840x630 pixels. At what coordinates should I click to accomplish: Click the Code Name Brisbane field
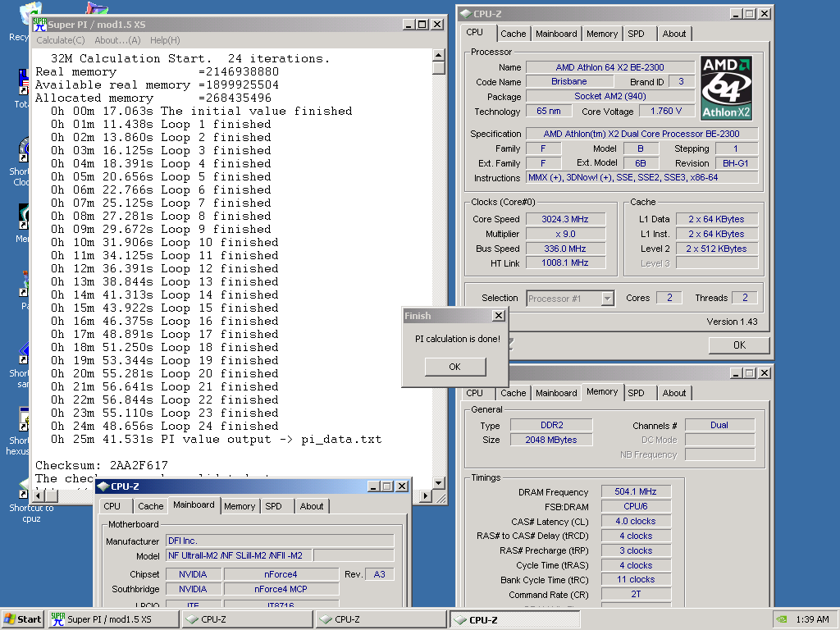[x=569, y=81]
